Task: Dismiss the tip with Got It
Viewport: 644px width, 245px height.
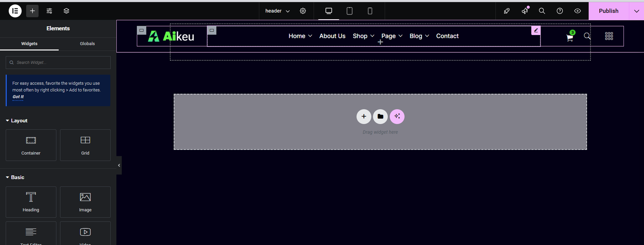Action: [18, 97]
